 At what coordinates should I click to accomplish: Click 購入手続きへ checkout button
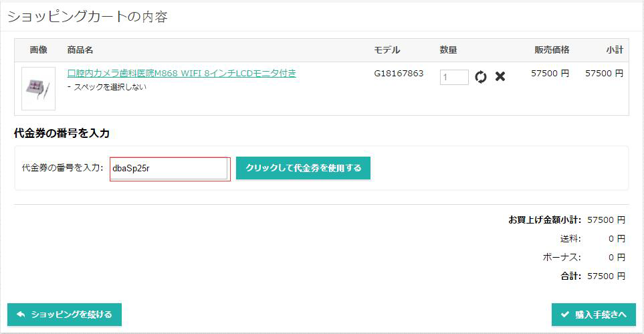[594, 315]
